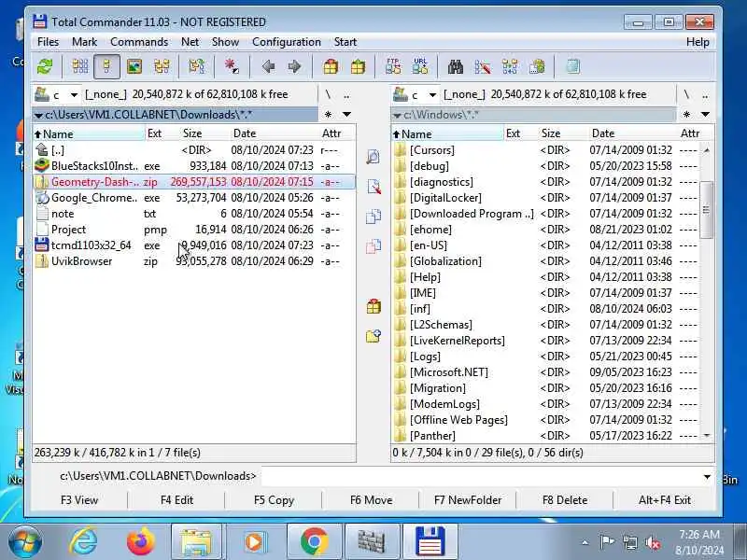
Task: Expand the command line history dropdown
Action: [707, 476]
